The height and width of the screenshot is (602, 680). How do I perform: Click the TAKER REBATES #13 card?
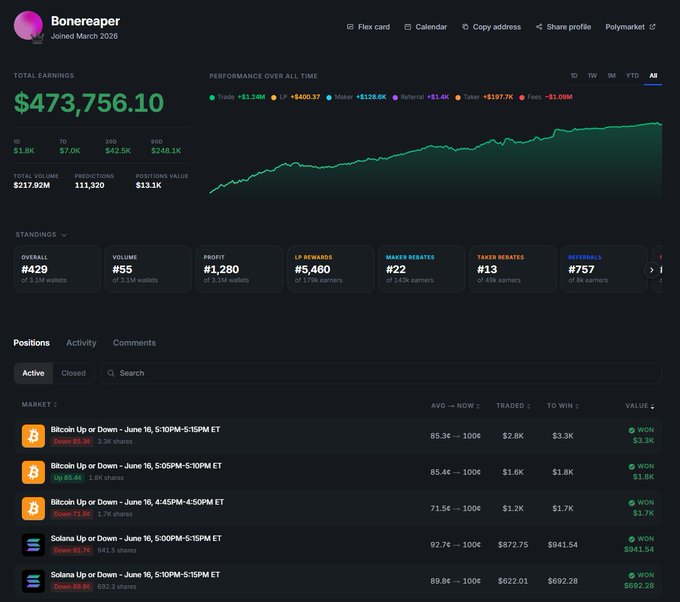click(513, 269)
